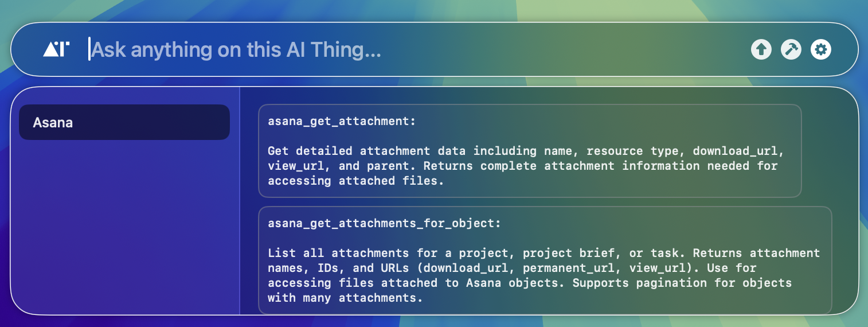The image size is (868, 327).
Task: Select the asana_get_attachment tool card
Action: [x=530, y=151]
